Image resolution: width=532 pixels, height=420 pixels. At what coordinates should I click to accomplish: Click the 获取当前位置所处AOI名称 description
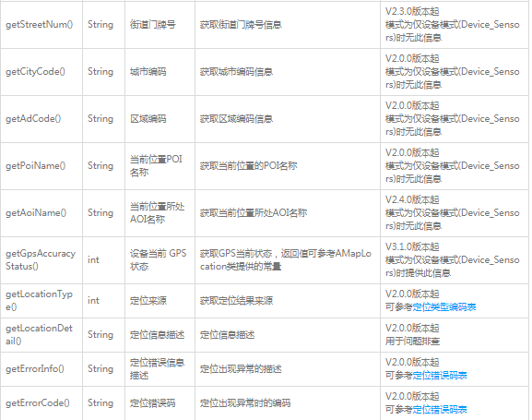(x=254, y=212)
